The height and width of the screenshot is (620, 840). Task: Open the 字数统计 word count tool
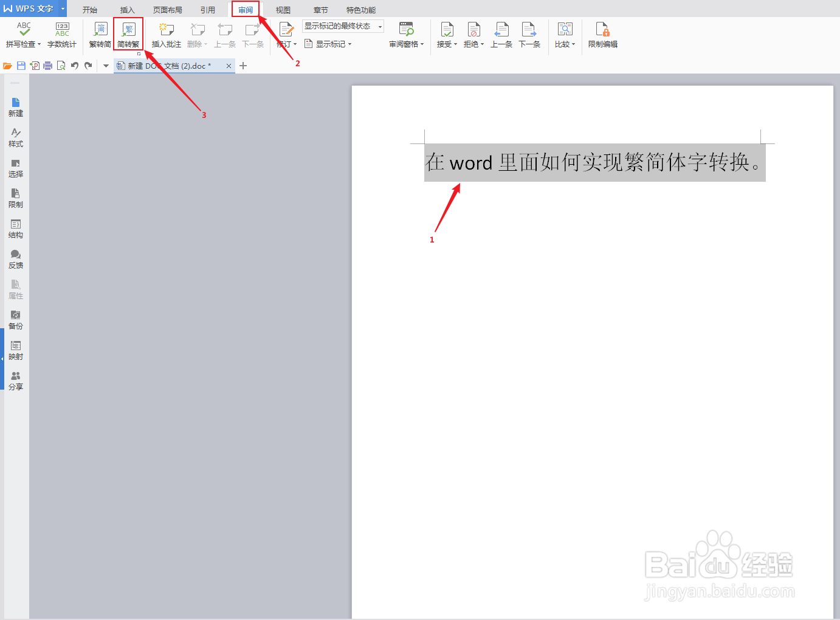[62, 35]
